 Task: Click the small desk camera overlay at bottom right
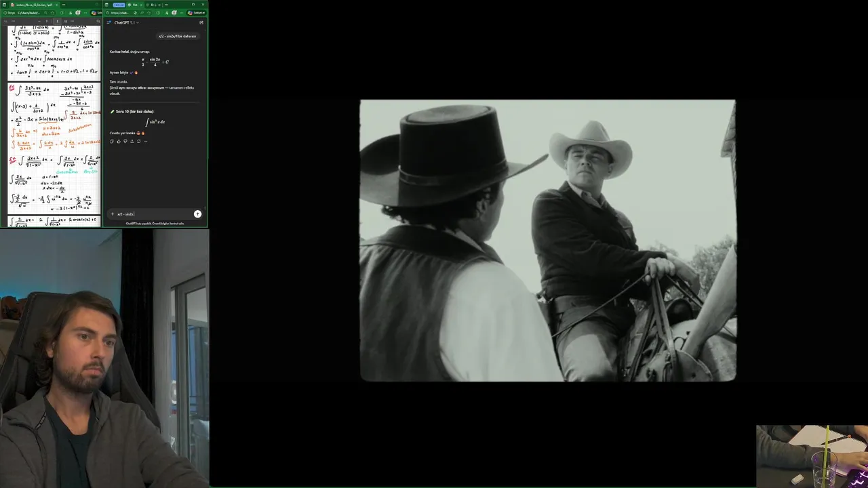point(812,455)
